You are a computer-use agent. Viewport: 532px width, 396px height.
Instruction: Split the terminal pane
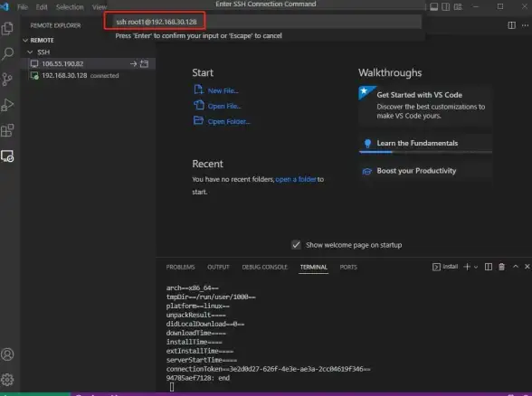(489, 267)
